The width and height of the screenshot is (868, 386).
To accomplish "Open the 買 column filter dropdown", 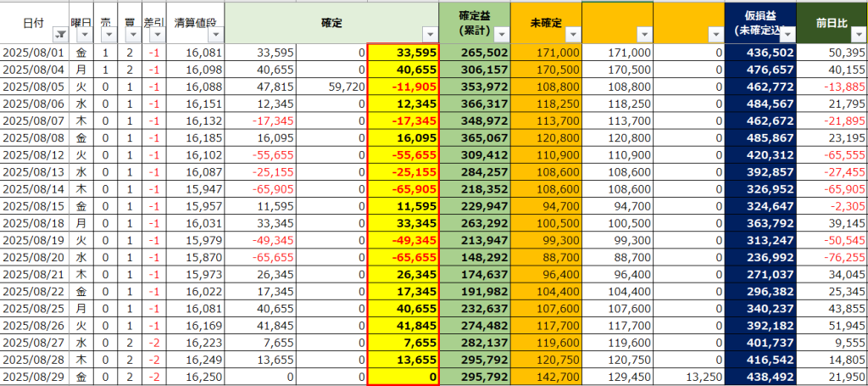I will [133, 35].
